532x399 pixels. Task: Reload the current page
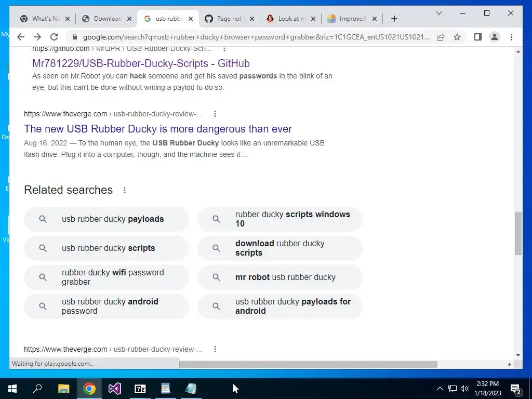(54, 37)
